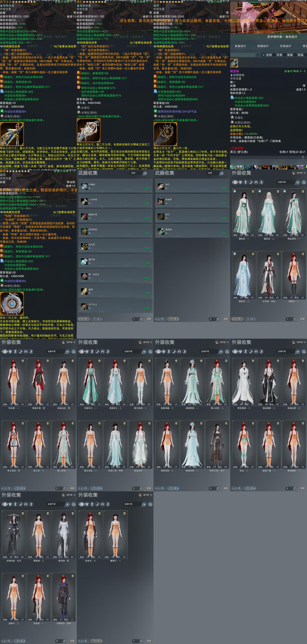Select the 装备 radio button
This screenshot has height=644, width=307.
click(x=285, y=55)
